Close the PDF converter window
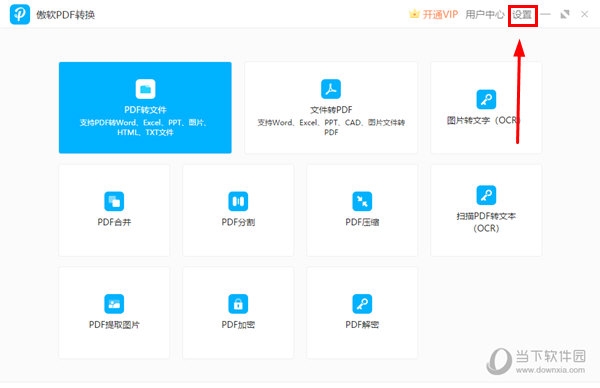Screen dimensions: 600x388 click(x=584, y=15)
